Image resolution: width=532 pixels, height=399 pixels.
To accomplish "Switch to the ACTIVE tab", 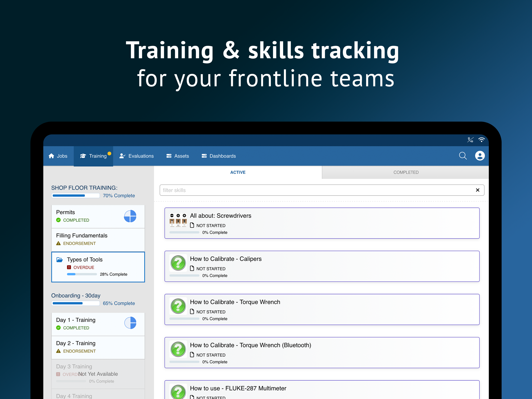I will [238, 172].
